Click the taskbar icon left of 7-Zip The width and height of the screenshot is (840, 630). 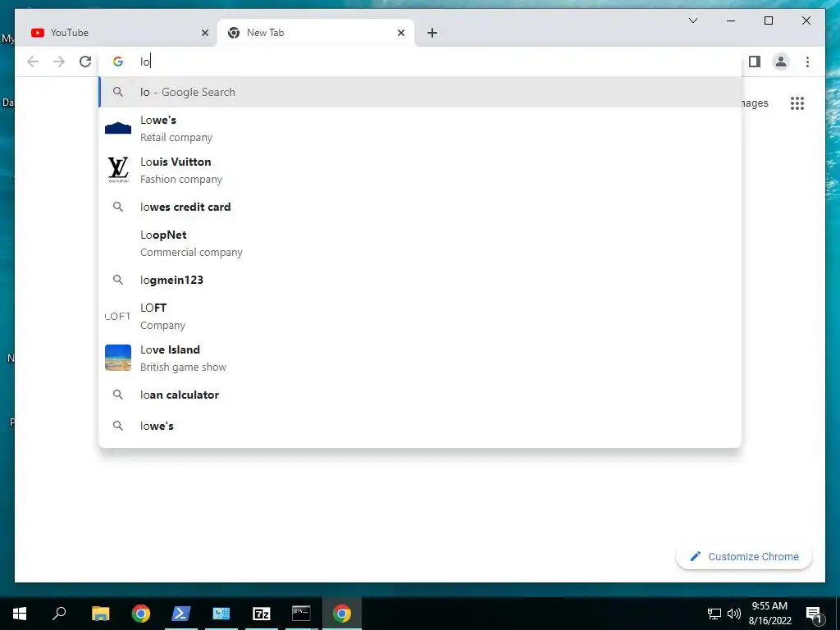pos(221,614)
